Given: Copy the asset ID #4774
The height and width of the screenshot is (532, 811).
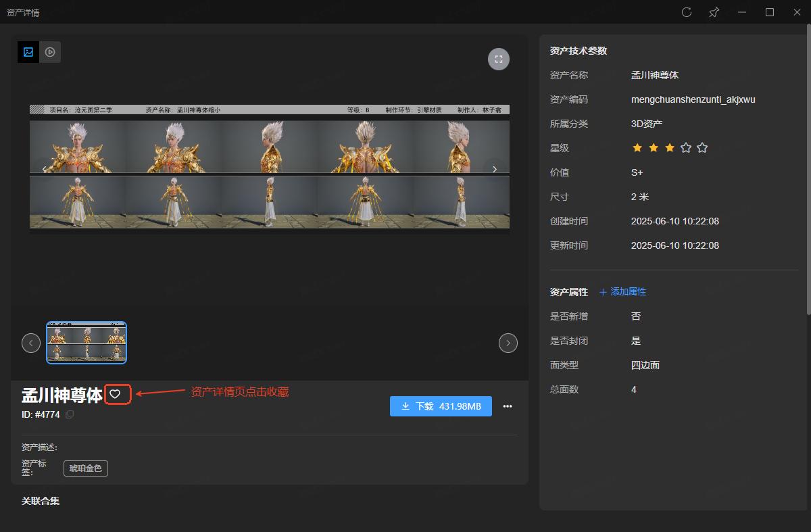Looking at the screenshot, I should pyautogui.click(x=70, y=414).
